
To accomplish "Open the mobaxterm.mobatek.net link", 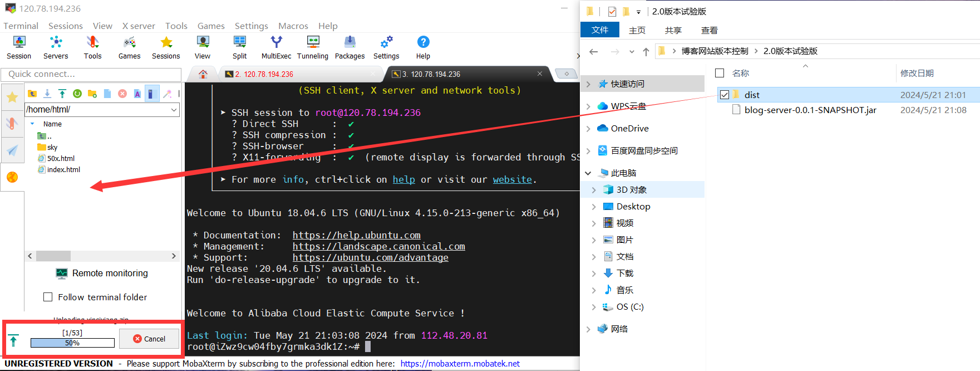I will coord(460,364).
